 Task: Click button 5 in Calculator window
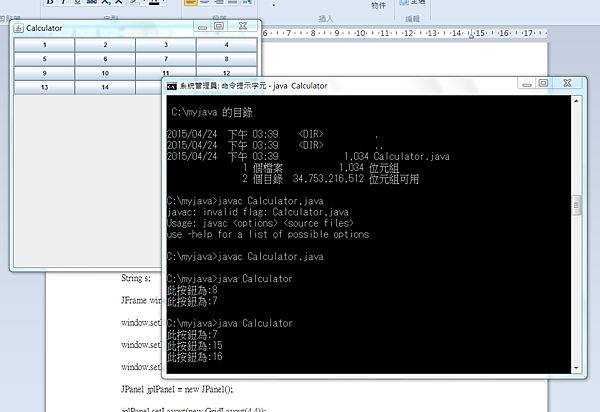click(44, 59)
